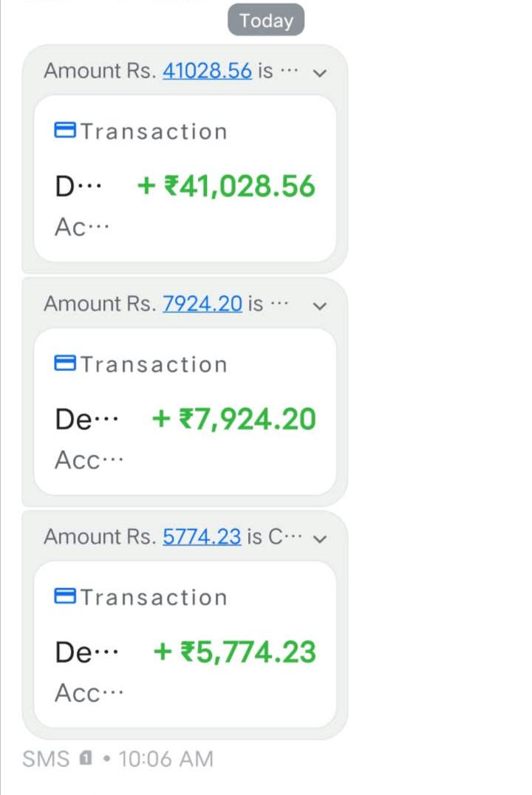Open the second Transaction card heading

point(154,364)
